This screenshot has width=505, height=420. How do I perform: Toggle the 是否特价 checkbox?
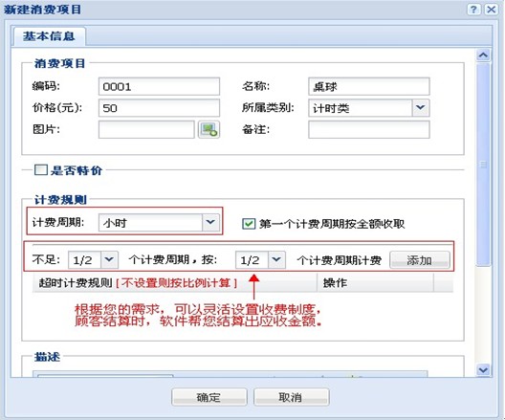click(x=41, y=169)
